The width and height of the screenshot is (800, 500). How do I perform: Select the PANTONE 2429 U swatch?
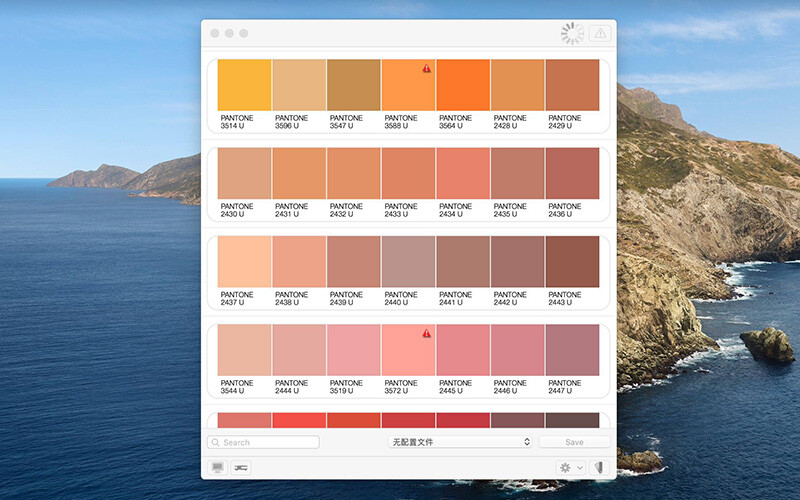tap(572, 85)
